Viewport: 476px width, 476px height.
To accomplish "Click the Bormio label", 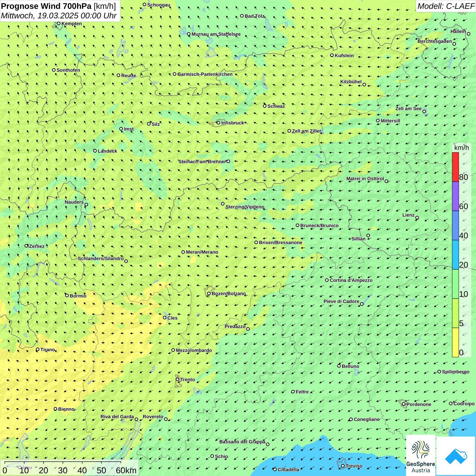I will pos(78,296).
